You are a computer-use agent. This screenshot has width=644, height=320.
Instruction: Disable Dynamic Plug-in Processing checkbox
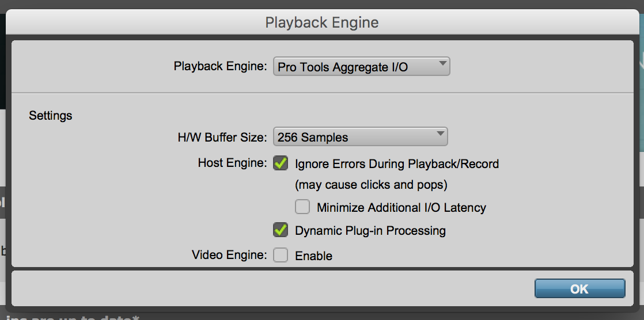281,230
